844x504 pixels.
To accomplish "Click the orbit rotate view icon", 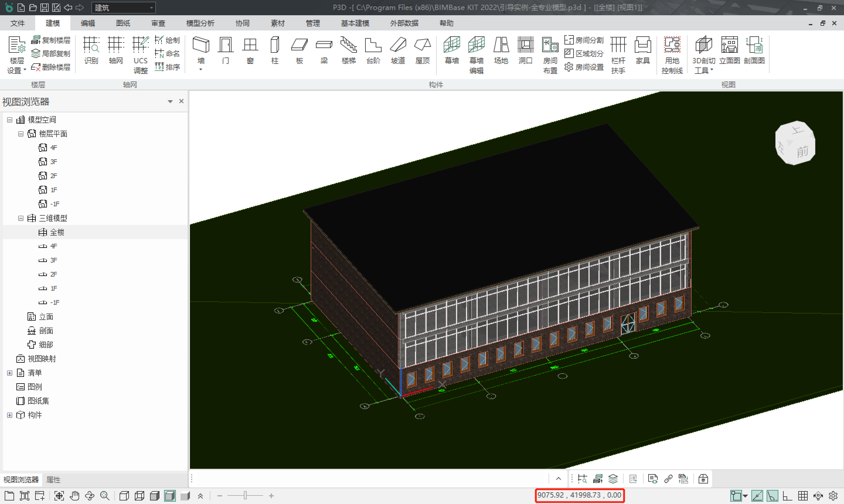I will click(90, 496).
